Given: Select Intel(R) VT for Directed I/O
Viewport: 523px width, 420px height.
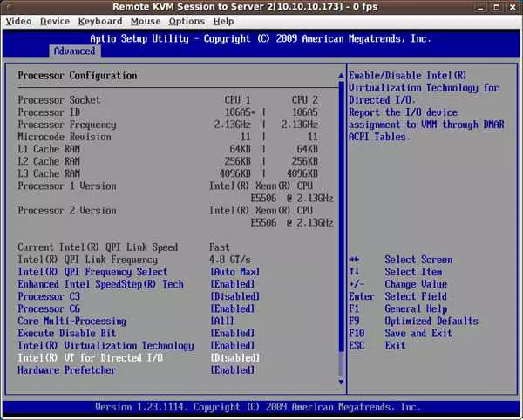Looking at the screenshot, I should click(x=91, y=358).
